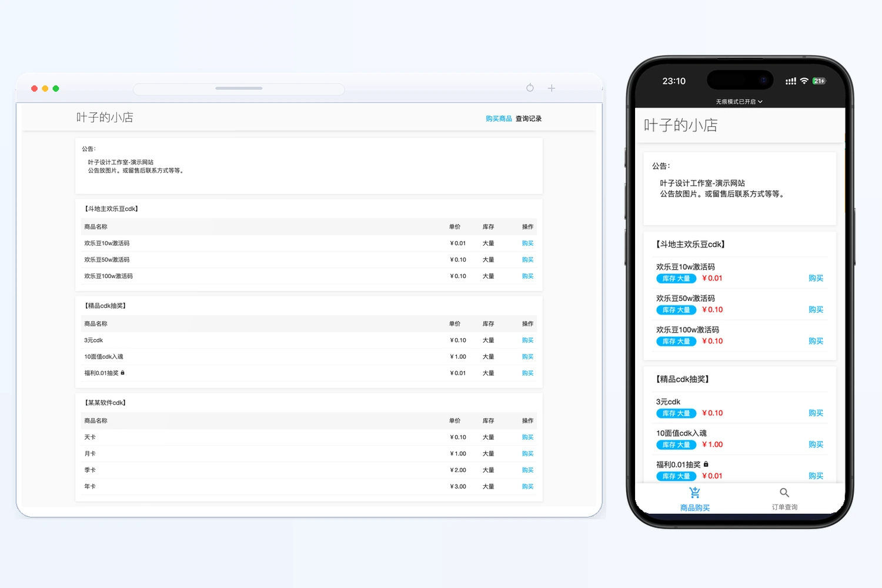Tap phone Wi-Fi status icon

[x=804, y=81]
